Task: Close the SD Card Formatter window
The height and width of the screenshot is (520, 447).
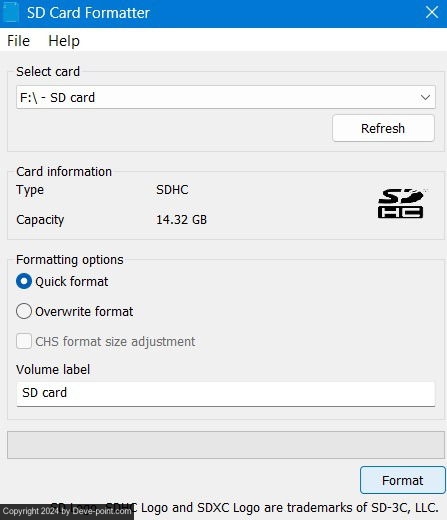Action: 432,12
